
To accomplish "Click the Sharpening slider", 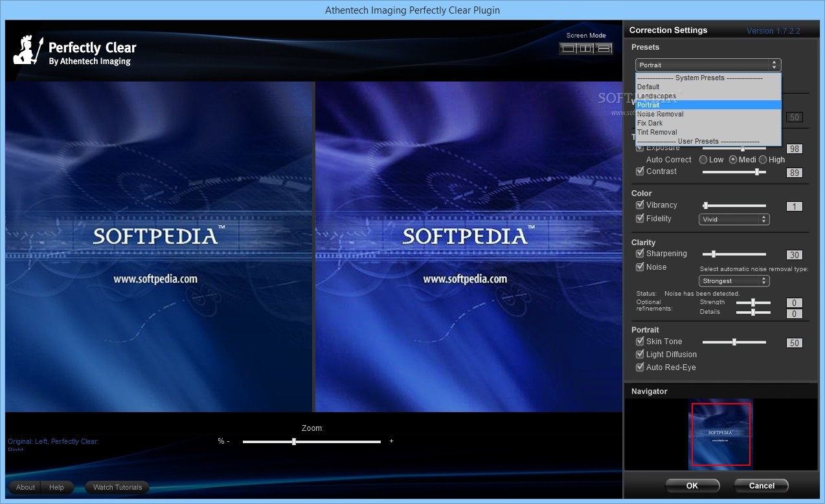I will tap(734, 254).
